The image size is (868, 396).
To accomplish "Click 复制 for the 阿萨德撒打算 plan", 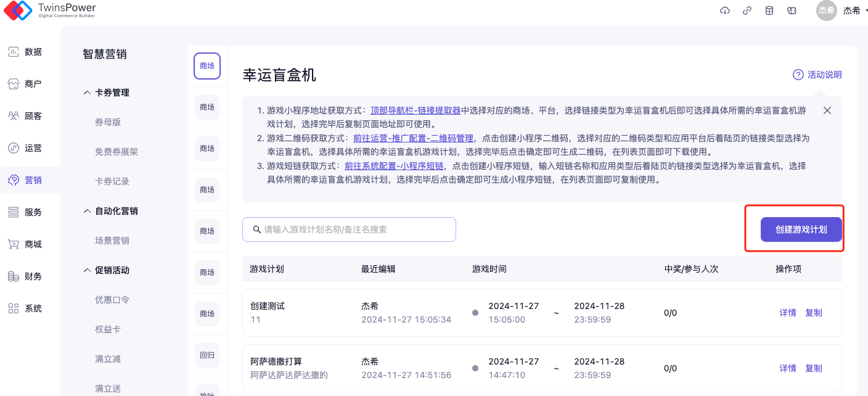I will pyautogui.click(x=814, y=368).
